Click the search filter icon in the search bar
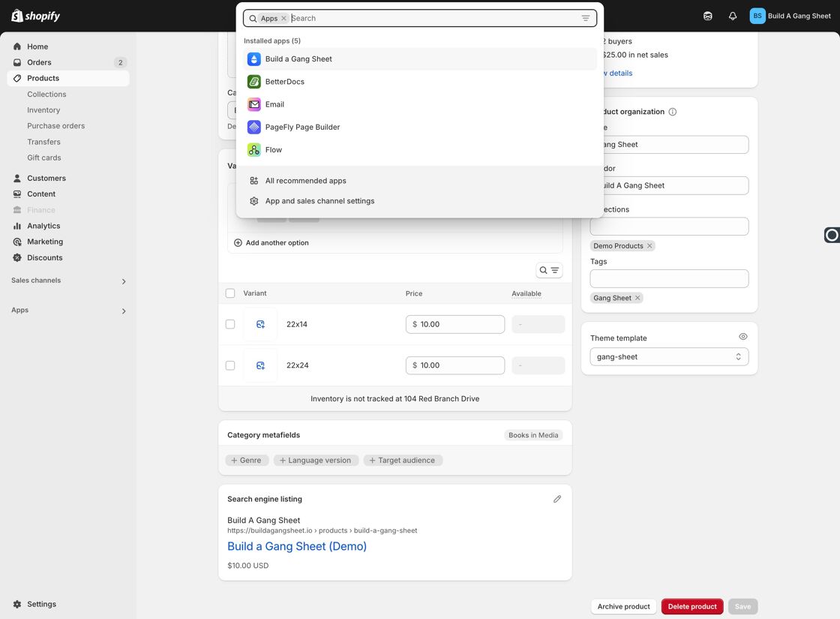Viewport: 840px width, 619px height. click(586, 18)
